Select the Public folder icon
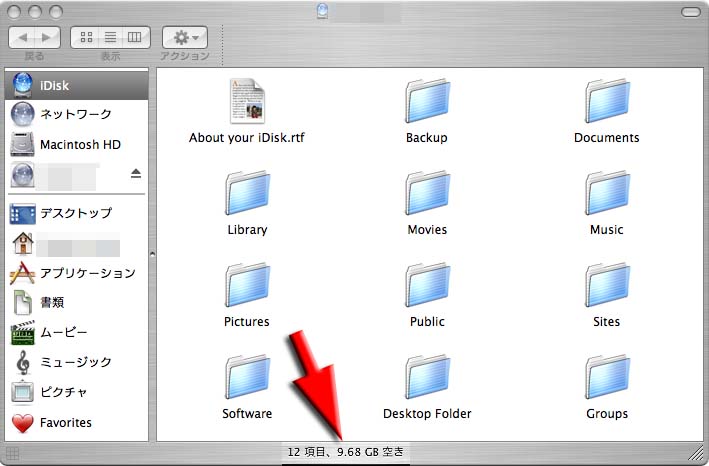Viewport: 709px width, 466px height. pos(427,285)
